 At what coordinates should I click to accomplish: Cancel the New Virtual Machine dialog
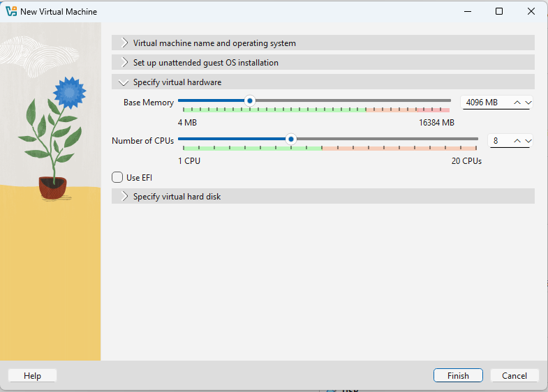pos(514,376)
